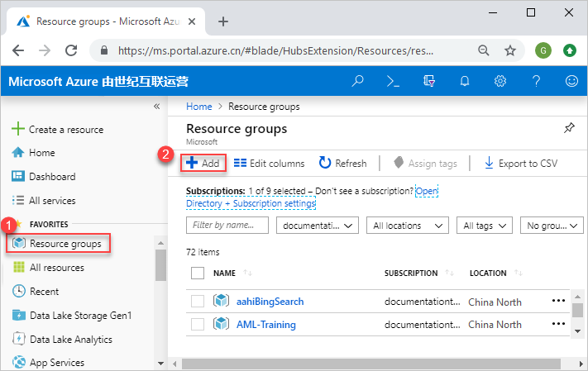Screen dimensions: 588x371
Task: Open AML-Training resource group
Action: click(266, 325)
